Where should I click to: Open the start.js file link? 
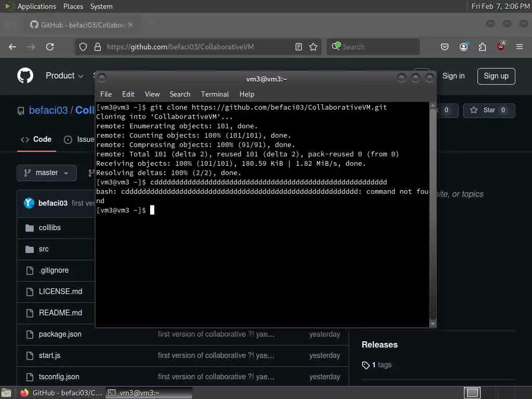click(49, 355)
